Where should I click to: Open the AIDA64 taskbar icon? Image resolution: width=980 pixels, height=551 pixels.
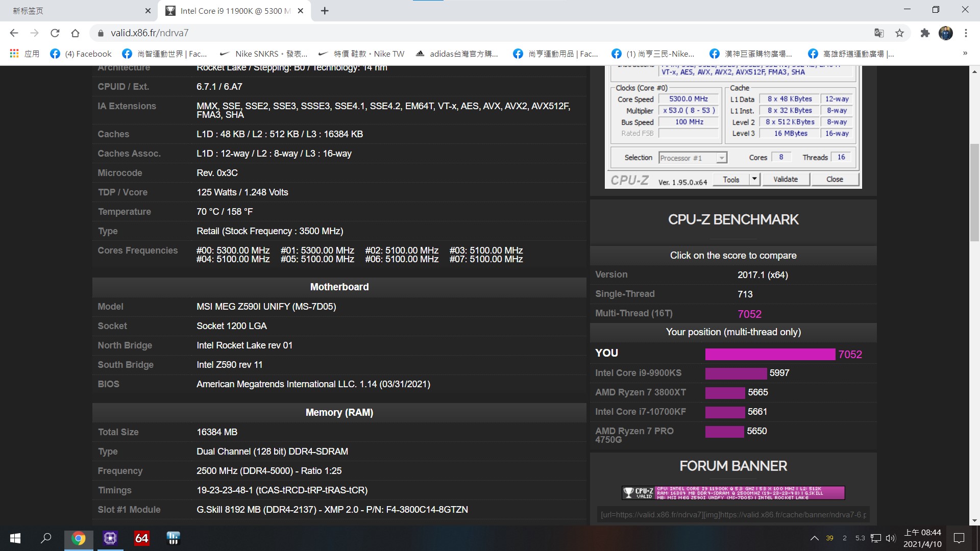click(x=141, y=538)
